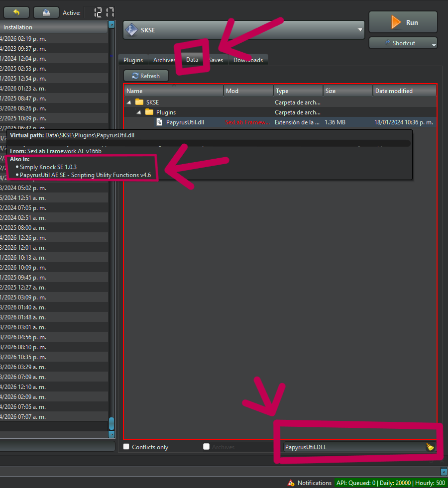Collapse the SKSE folder tree node
The height and width of the screenshot is (488, 448).
[129, 102]
